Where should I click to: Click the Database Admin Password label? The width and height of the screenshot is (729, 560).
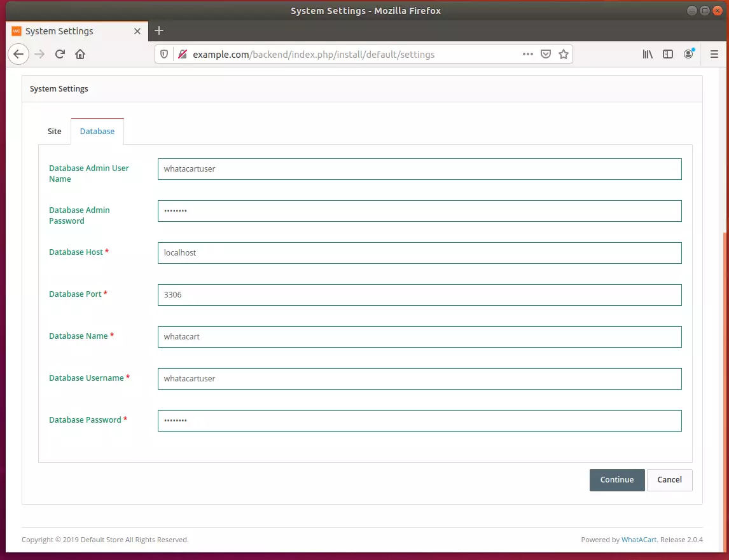80,215
